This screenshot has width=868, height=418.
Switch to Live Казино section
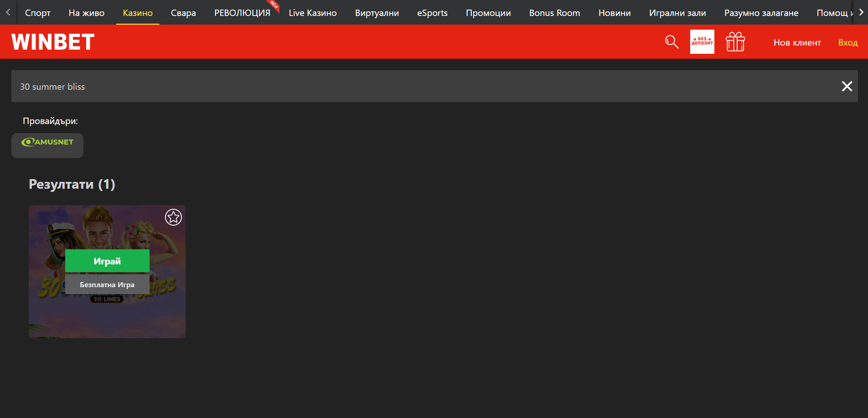click(x=313, y=13)
